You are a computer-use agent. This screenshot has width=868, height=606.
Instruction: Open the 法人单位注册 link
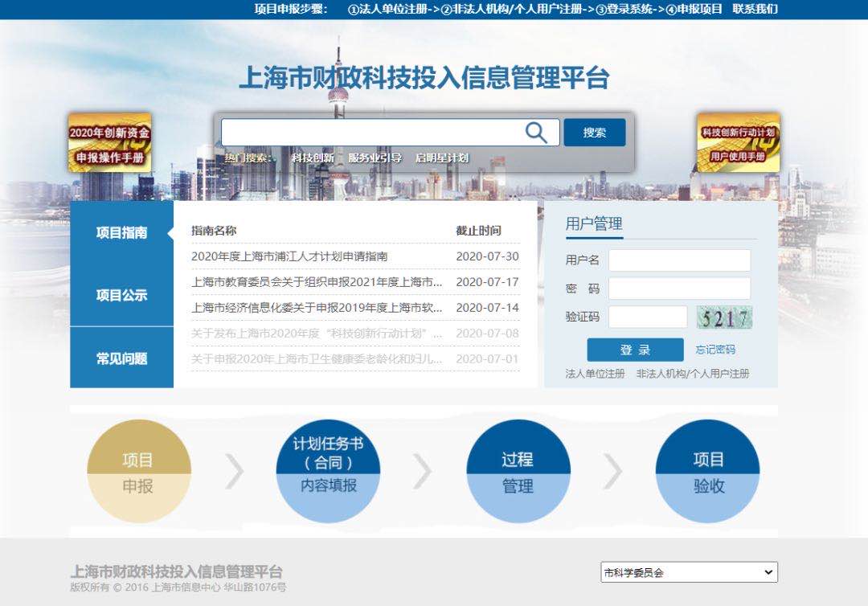click(x=595, y=374)
